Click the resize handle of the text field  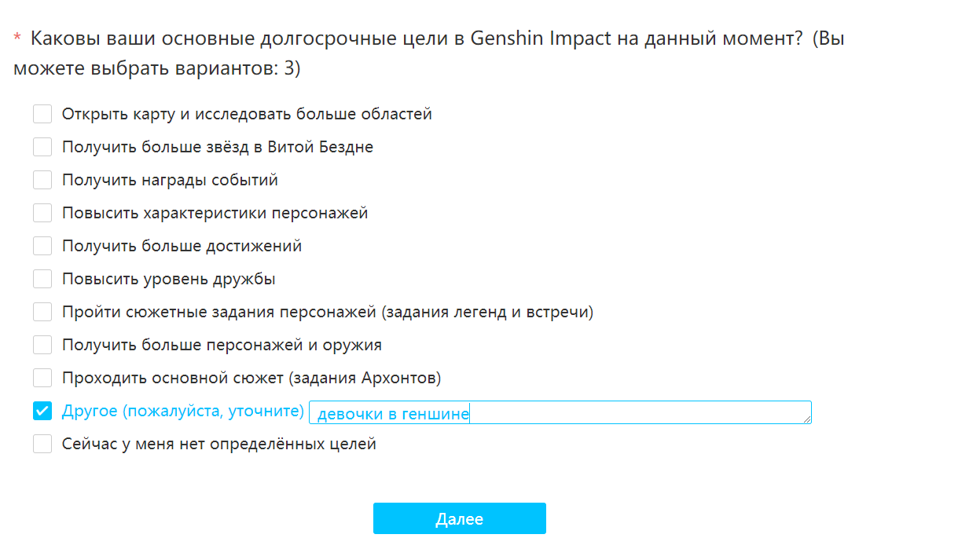[807, 419]
